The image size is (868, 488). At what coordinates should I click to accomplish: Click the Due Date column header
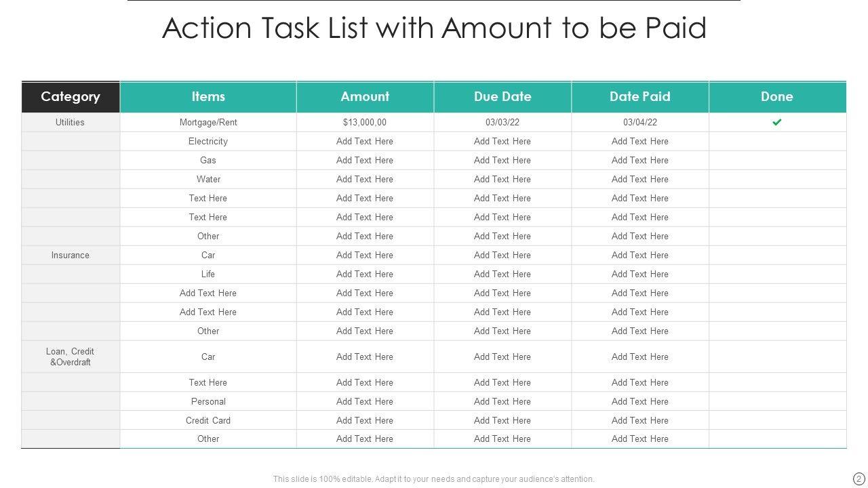[x=502, y=97]
